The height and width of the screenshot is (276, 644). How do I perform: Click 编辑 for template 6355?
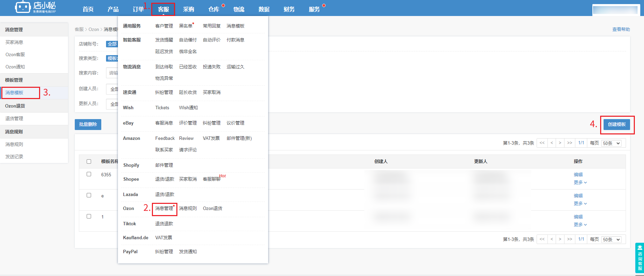pyautogui.click(x=578, y=175)
